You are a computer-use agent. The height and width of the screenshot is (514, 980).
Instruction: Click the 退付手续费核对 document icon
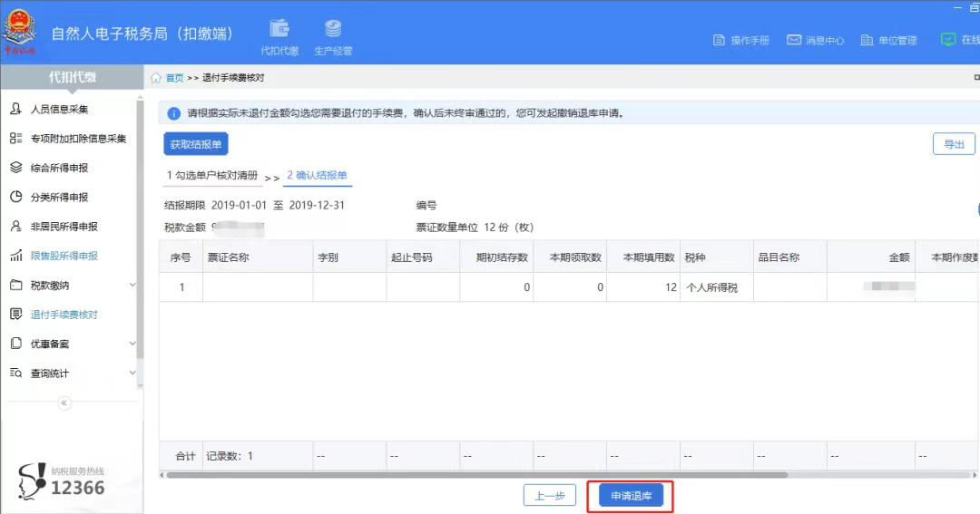coord(16,315)
